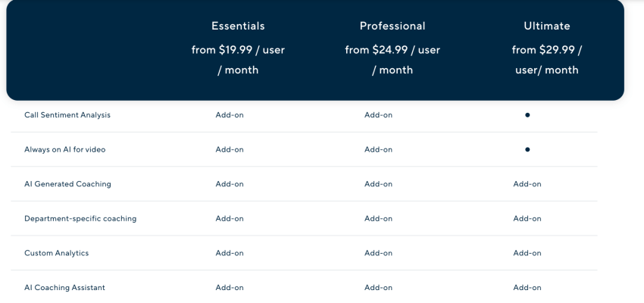The width and height of the screenshot is (644, 303).
Task: Click Professional Add-on for Always on AI video
Action: click(378, 149)
